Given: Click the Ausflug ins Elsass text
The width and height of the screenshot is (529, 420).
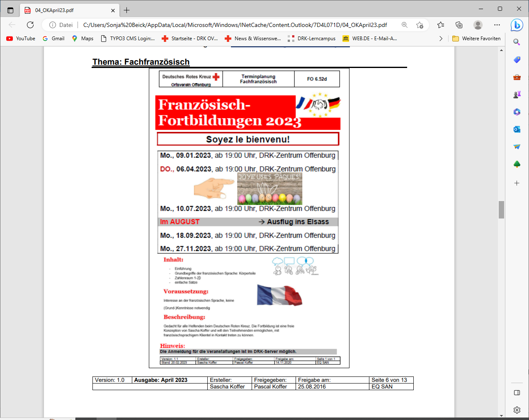Looking at the screenshot, I should tap(298, 222).
